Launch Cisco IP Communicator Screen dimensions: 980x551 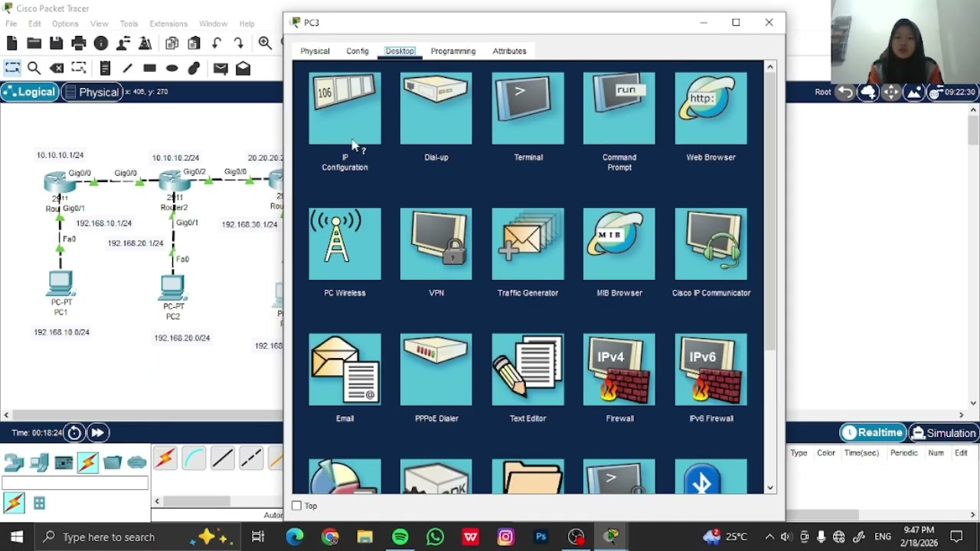tap(710, 244)
